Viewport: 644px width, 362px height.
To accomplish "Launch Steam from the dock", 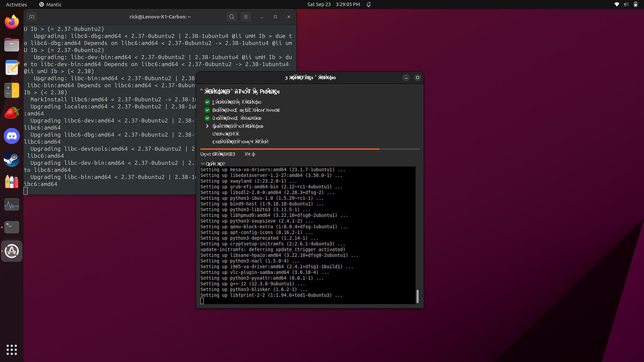I will [12, 159].
